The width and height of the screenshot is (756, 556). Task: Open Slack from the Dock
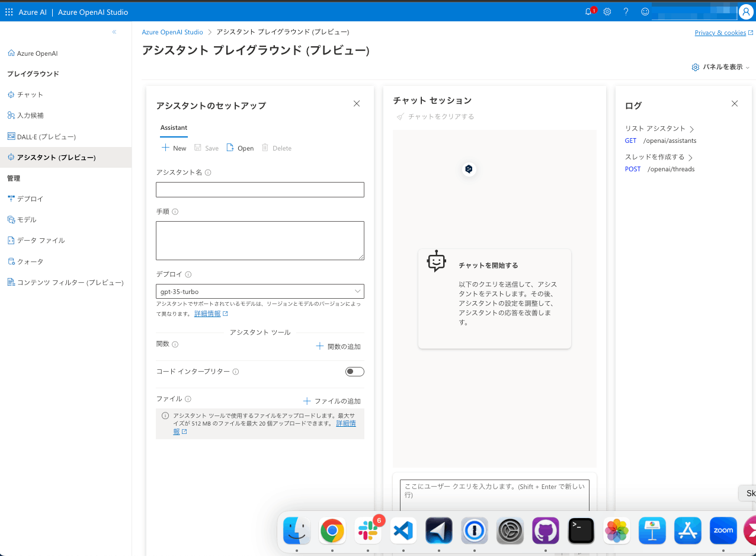(x=368, y=531)
